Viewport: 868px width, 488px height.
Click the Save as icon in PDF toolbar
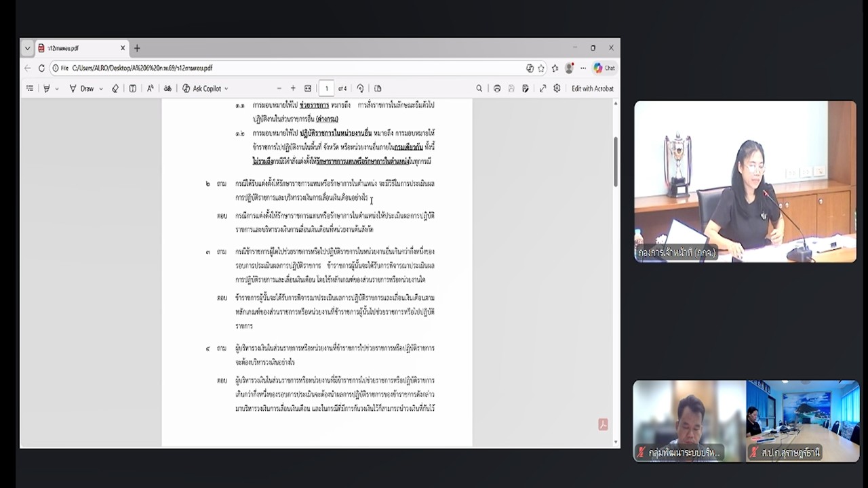tap(526, 88)
